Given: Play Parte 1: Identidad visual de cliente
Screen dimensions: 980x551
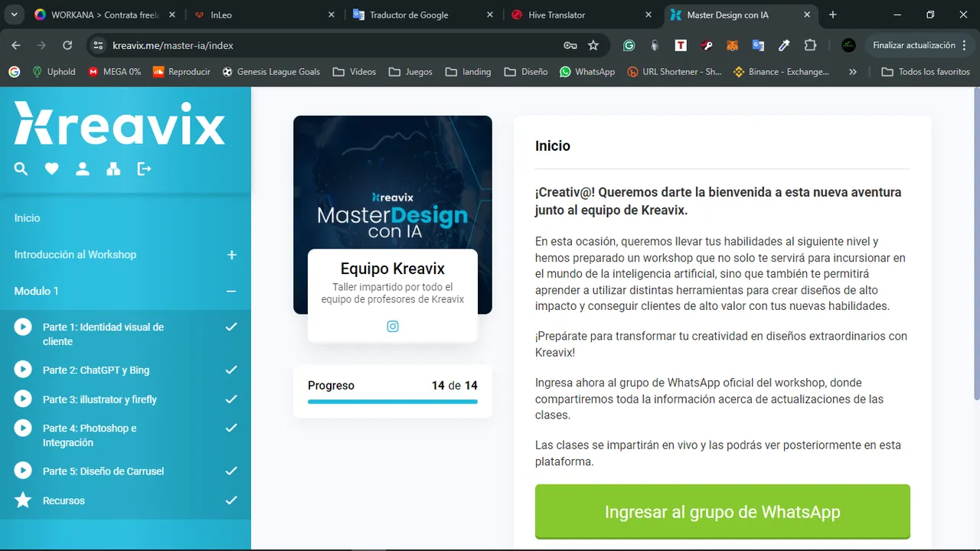Looking at the screenshot, I should [x=23, y=327].
